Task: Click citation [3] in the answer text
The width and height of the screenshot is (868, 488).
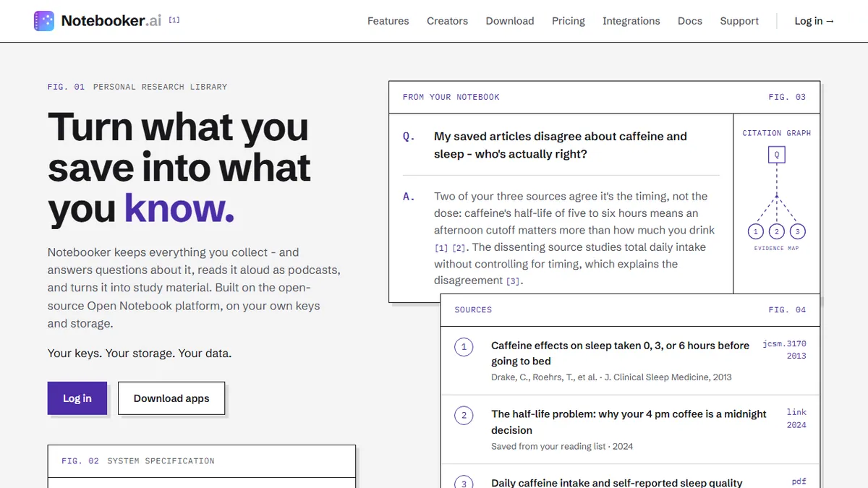Action: coord(513,281)
